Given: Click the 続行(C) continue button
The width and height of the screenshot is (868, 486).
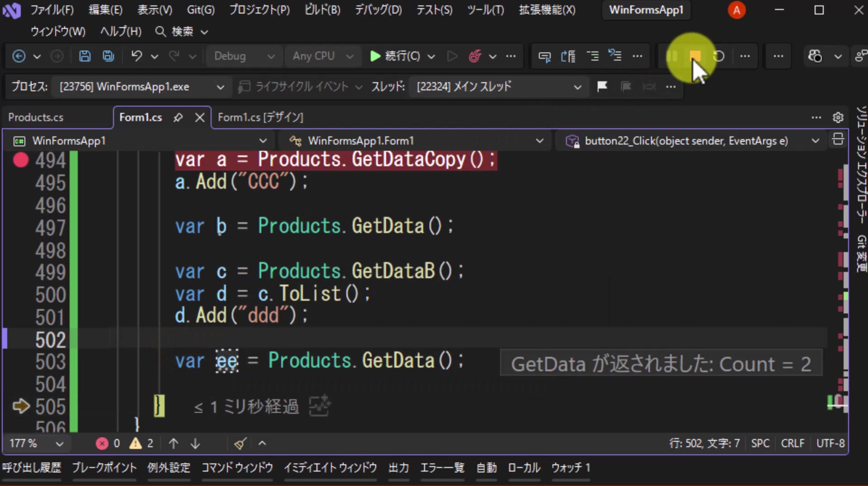Looking at the screenshot, I should click(x=396, y=56).
